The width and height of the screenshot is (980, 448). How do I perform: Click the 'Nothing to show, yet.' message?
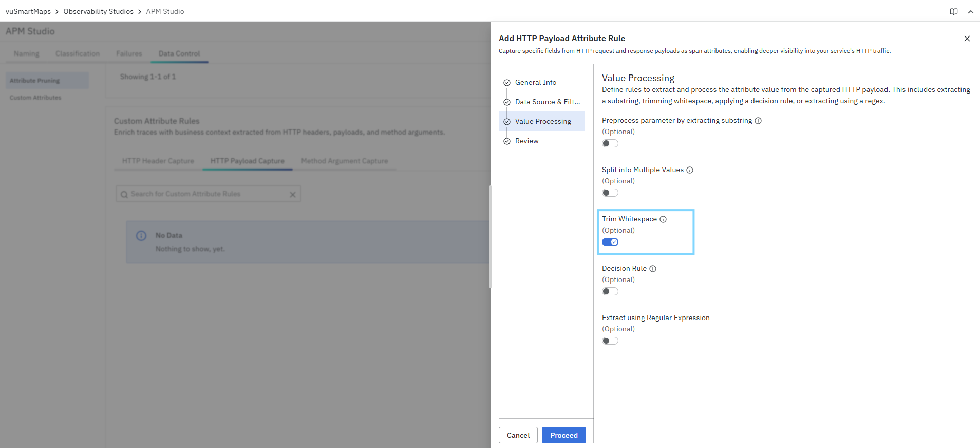tap(191, 249)
